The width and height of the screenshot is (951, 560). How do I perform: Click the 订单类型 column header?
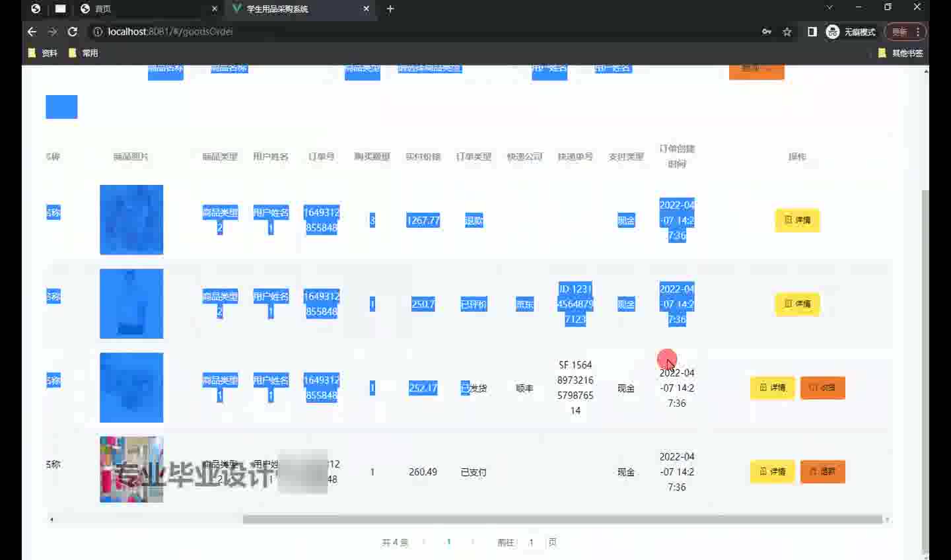tap(474, 157)
